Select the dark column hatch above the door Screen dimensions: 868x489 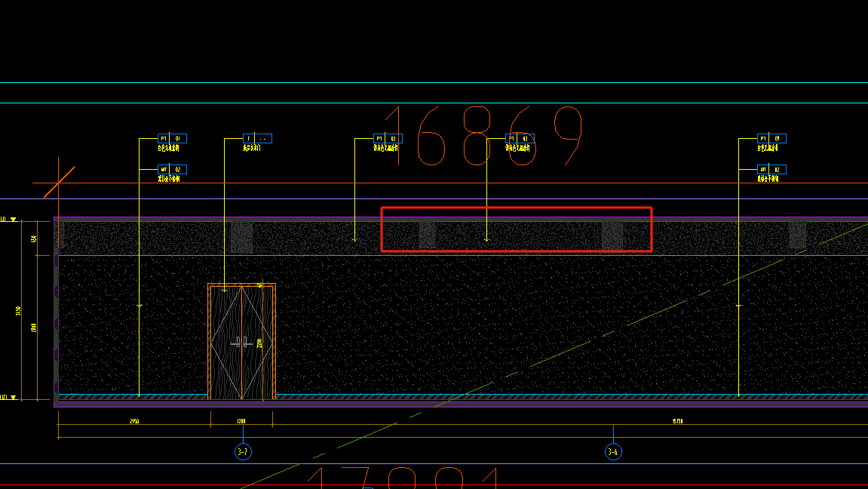pos(241,238)
